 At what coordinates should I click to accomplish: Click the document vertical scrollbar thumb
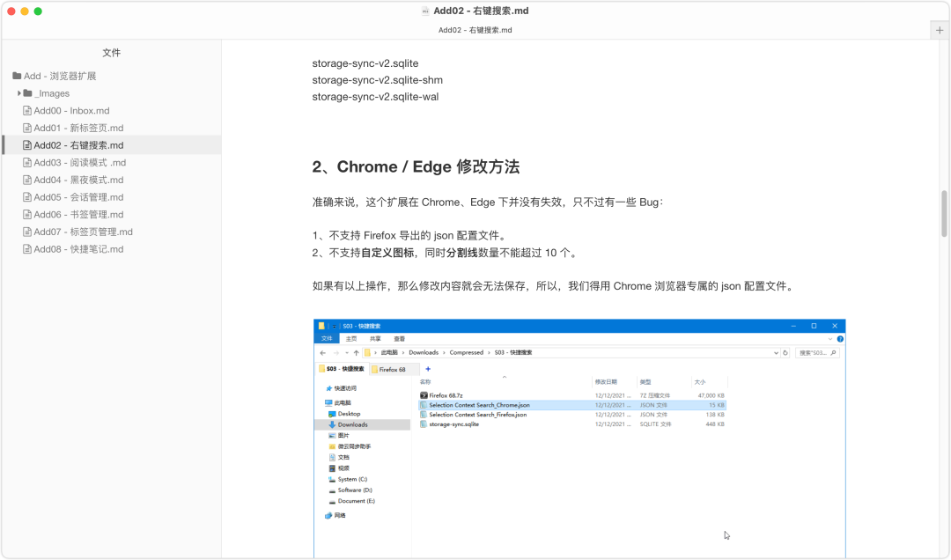[x=944, y=214]
